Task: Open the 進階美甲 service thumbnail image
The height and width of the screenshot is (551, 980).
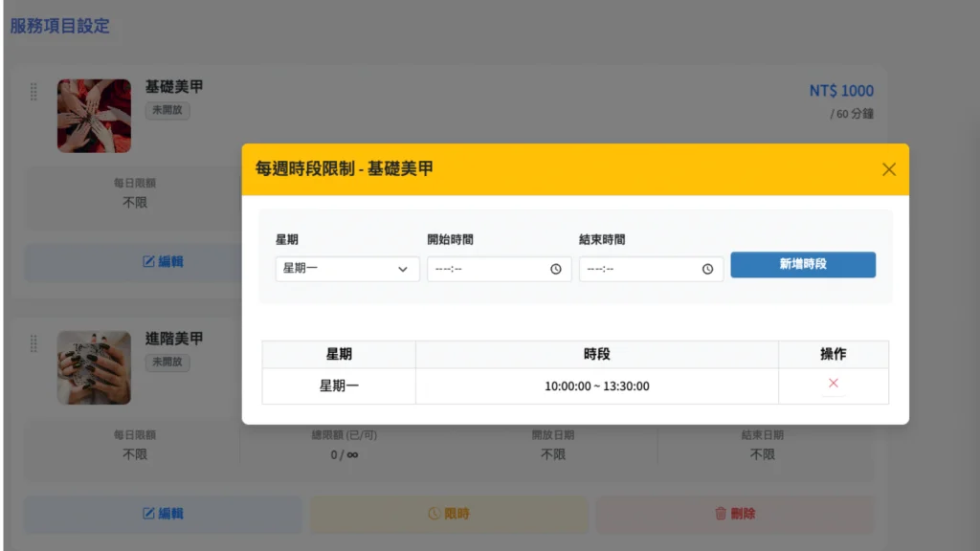Action: [94, 367]
